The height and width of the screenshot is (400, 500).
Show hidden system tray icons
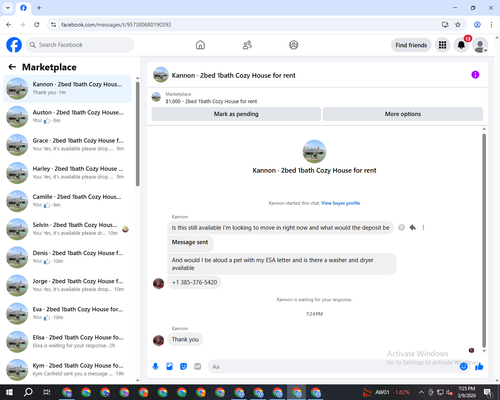[x=421, y=392]
